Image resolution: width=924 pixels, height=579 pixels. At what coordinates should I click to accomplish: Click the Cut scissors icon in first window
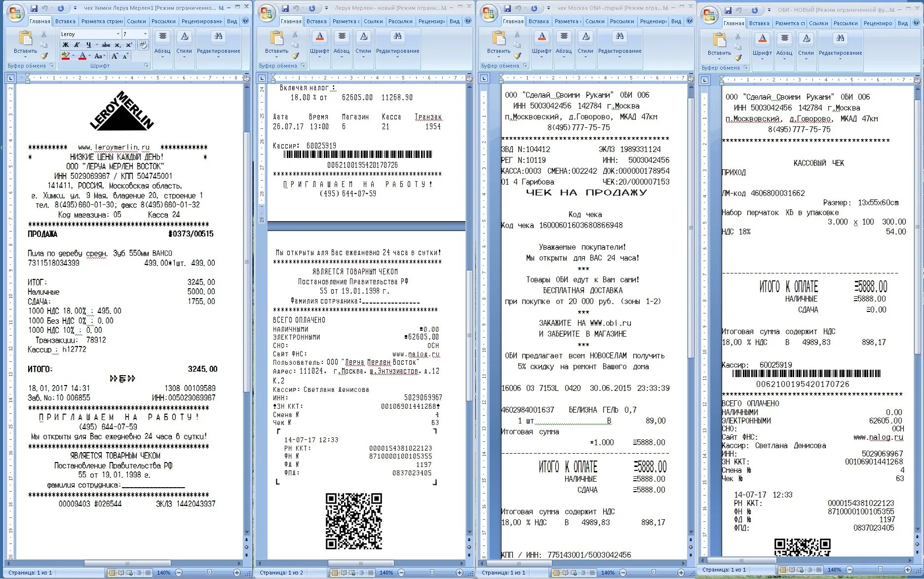[43, 35]
